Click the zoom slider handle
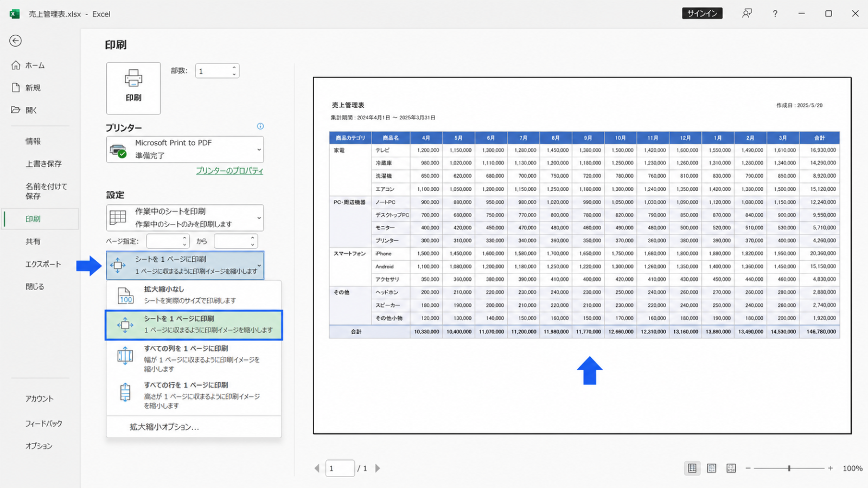The image size is (868, 488). click(789, 468)
